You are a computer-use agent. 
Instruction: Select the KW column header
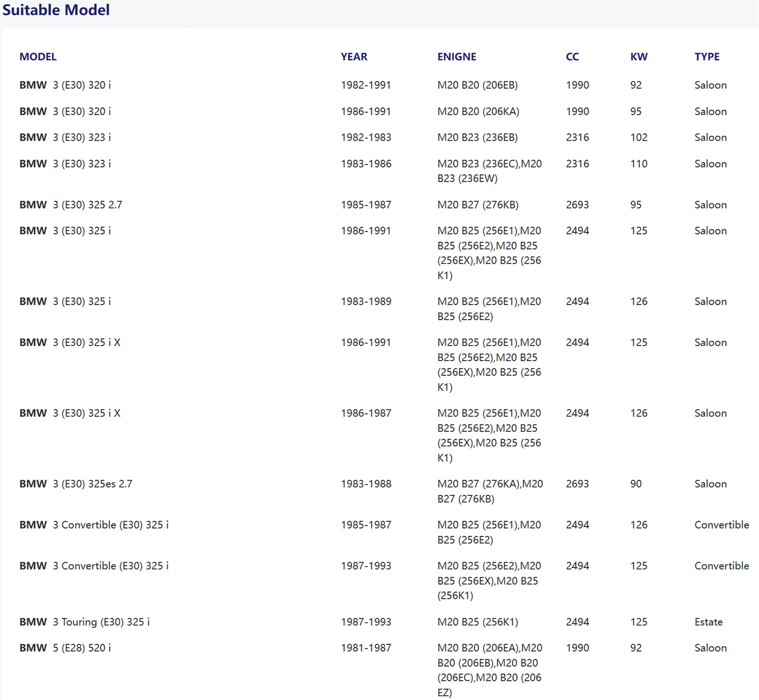coord(639,57)
